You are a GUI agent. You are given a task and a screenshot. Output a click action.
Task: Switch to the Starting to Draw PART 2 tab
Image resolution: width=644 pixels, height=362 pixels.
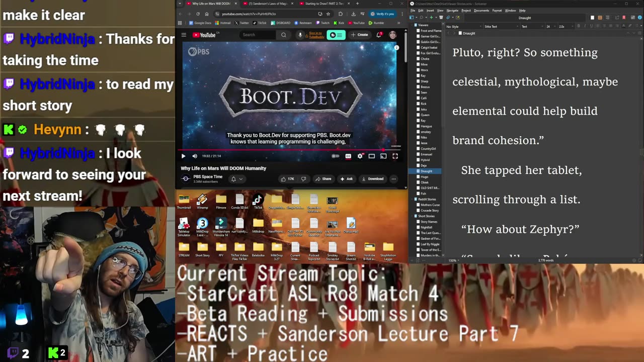[325, 4]
